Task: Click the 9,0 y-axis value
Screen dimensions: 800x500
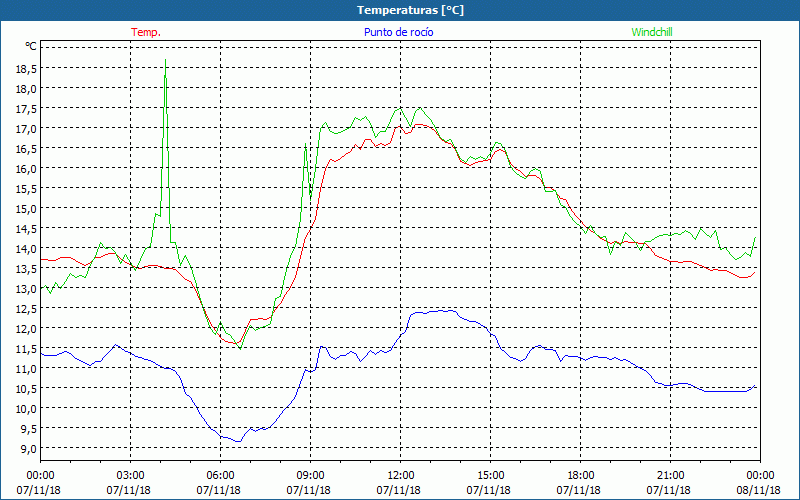Action: [x=28, y=448]
